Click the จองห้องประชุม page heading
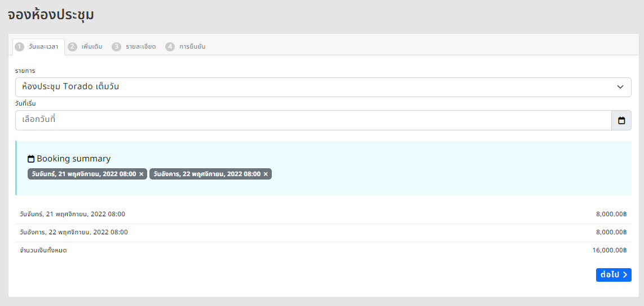The width and height of the screenshot is (644, 306). [51, 15]
